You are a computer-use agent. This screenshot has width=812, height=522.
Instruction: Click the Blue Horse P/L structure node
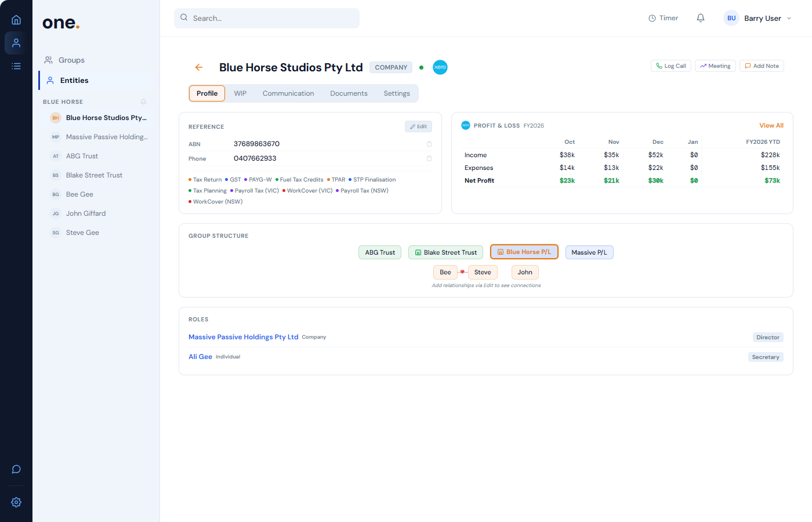click(x=524, y=252)
